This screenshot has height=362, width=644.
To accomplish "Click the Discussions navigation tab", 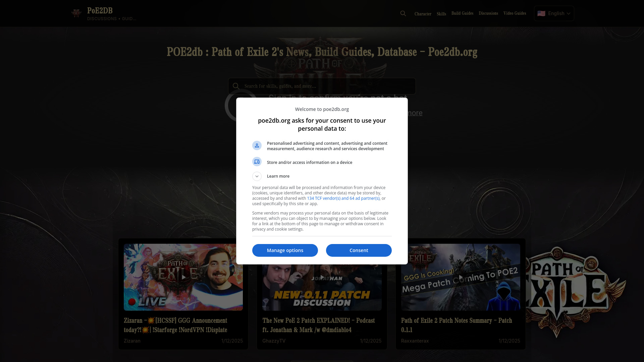I will click(x=488, y=13).
